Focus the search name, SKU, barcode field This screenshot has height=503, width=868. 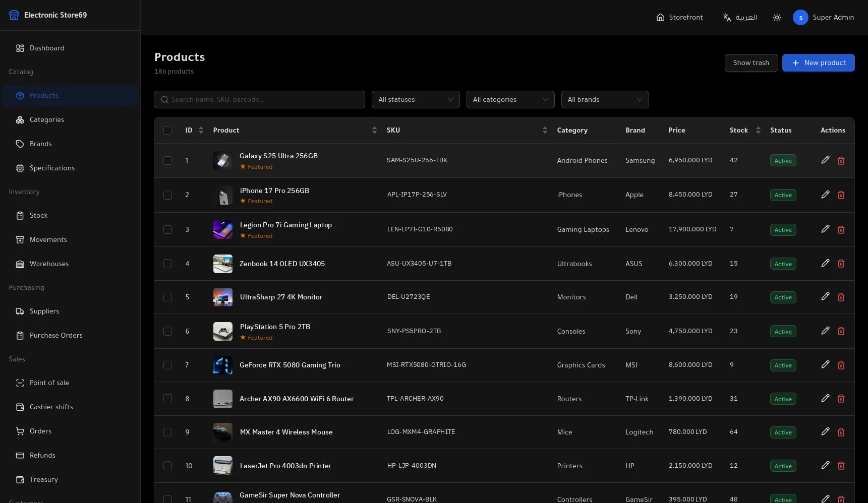[x=259, y=100]
